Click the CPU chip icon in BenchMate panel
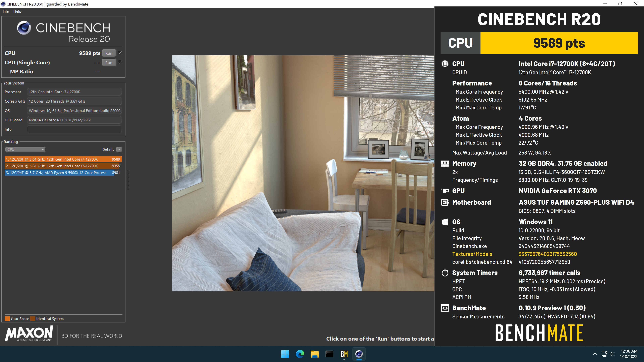The image size is (644, 362). (445, 64)
